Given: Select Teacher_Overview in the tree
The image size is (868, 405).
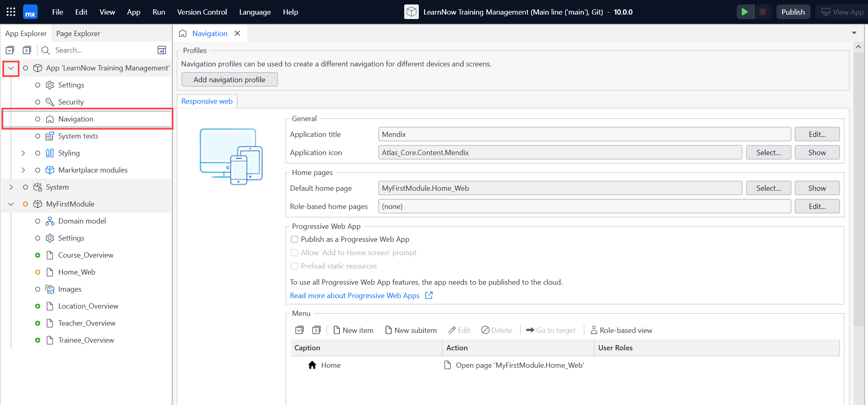Looking at the screenshot, I should click(87, 323).
